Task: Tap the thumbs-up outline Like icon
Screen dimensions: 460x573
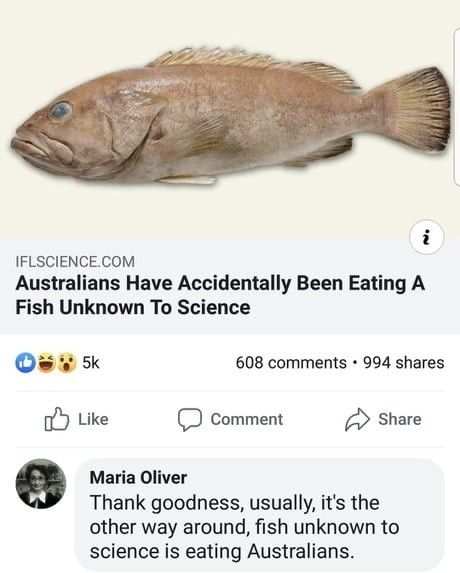Action: pyautogui.click(x=57, y=419)
